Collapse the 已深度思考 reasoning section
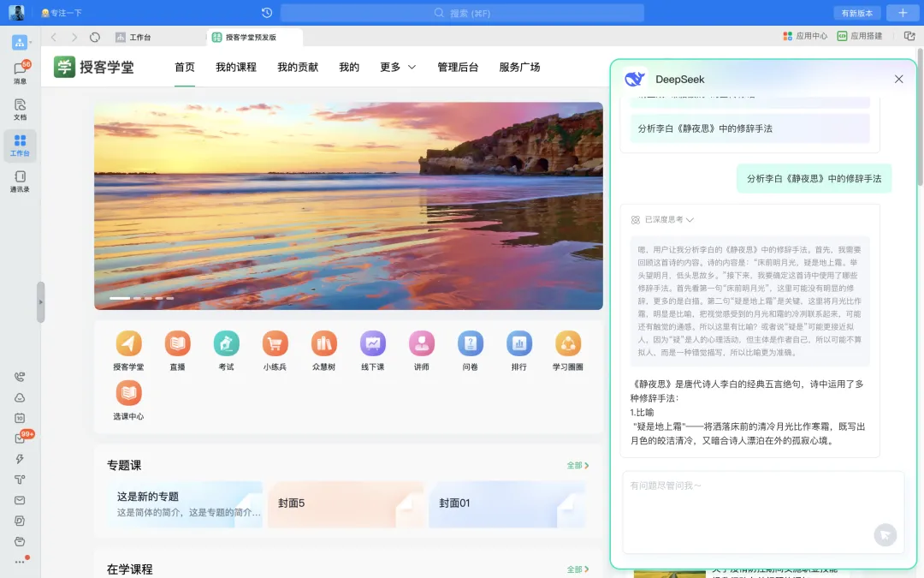Screen dimensions: 924x578 (x=663, y=220)
